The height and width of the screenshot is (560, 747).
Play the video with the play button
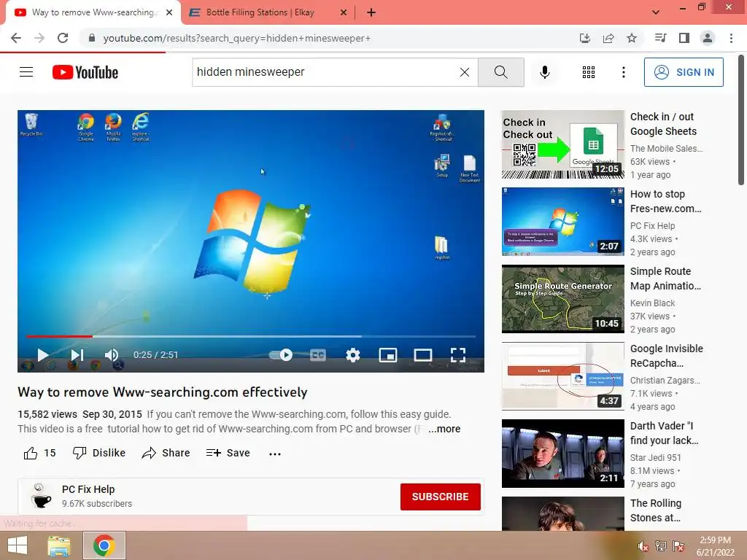(x=43, y=355)
